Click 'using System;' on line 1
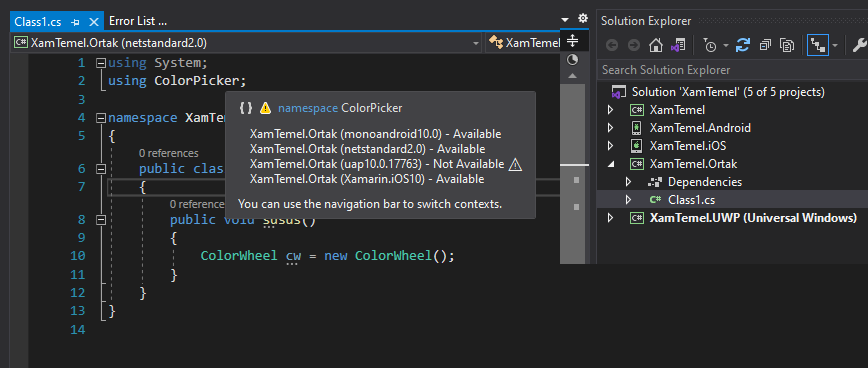This screenshot has height=368, width=868. (158, 63)
